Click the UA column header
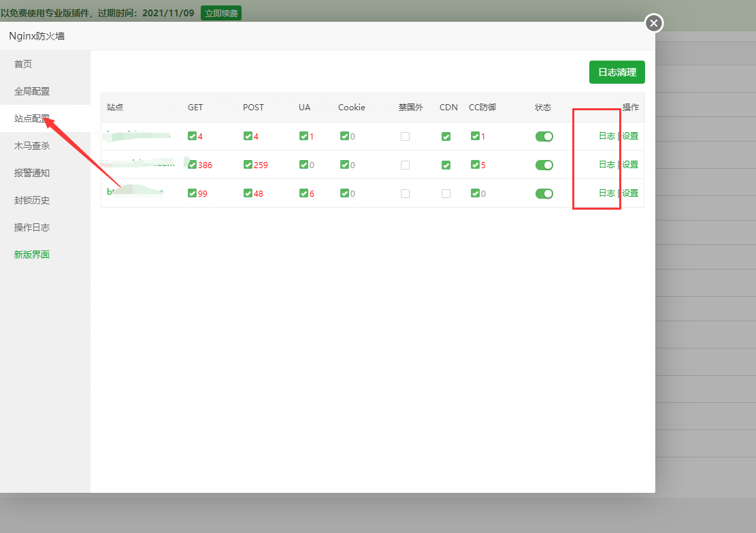 tap(304, 107)
